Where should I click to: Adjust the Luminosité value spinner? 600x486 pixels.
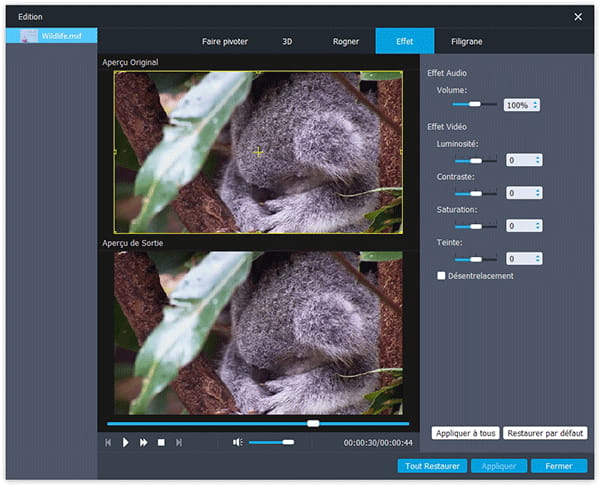click(x=538, y=160)
